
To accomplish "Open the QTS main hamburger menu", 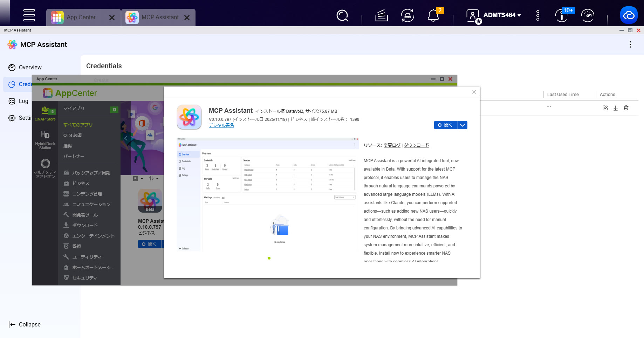I will 29,15.
